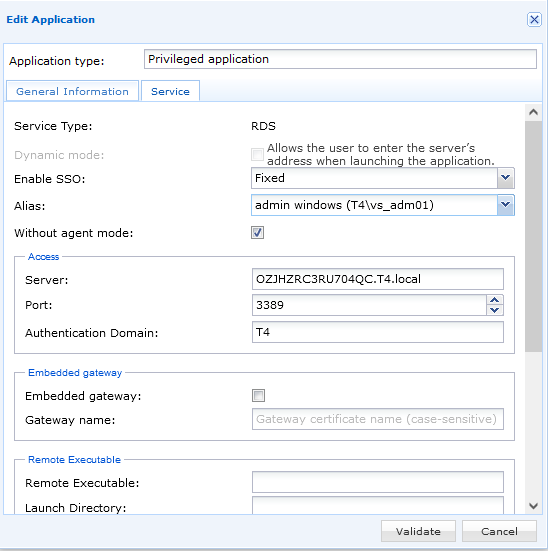Click the scrollbar up arrow

533,112
